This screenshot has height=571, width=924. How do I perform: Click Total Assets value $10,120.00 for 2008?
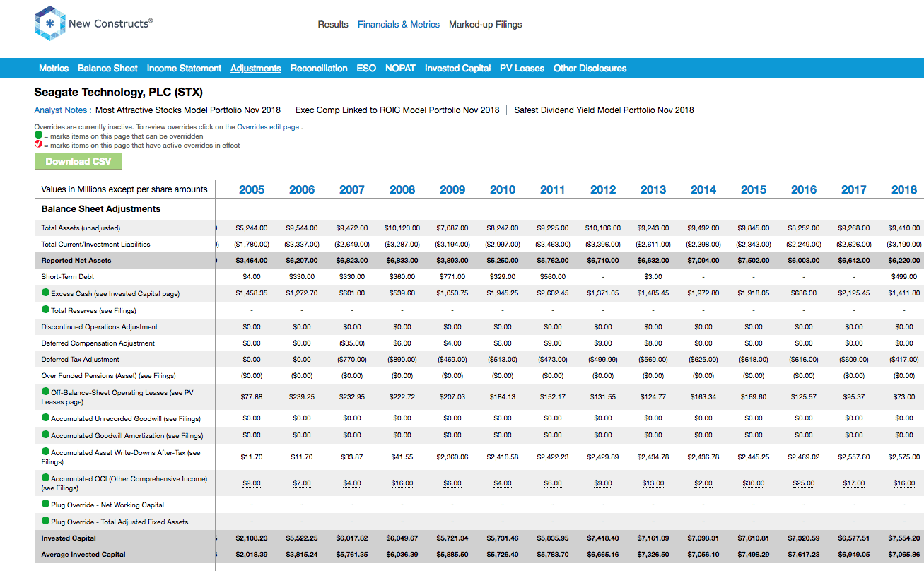coord(402,228)
